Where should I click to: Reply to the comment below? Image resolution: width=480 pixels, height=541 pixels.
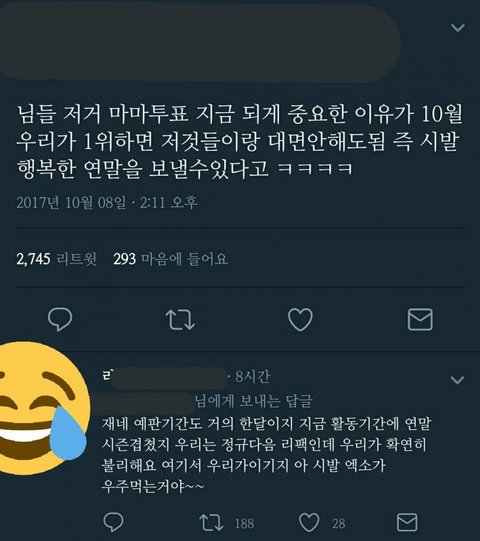pos(114,522)
